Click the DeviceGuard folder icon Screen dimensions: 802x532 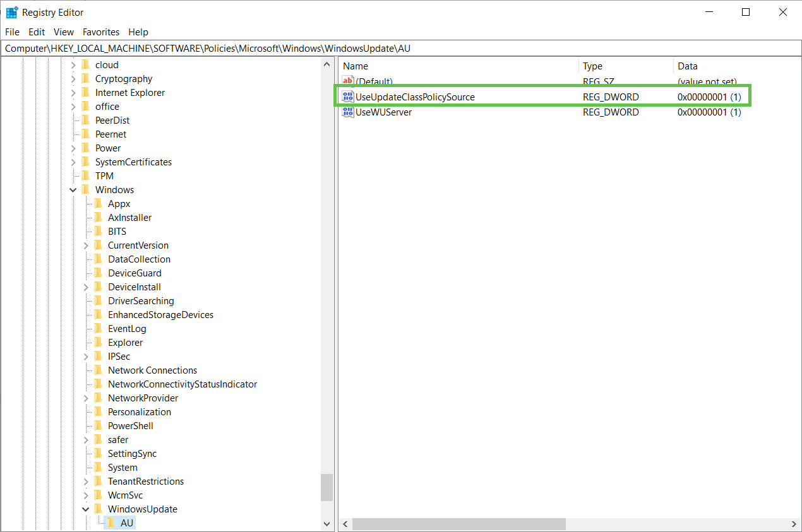click(x=98, y=273)
